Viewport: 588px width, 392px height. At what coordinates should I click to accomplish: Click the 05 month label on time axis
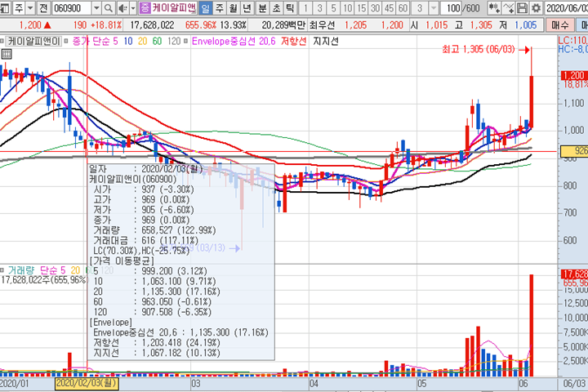click(422, 383)
